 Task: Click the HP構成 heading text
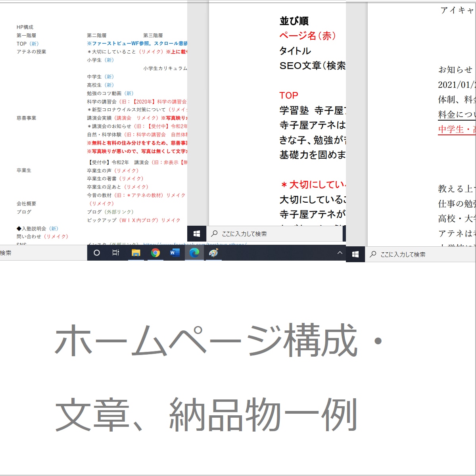pos(25,27)
